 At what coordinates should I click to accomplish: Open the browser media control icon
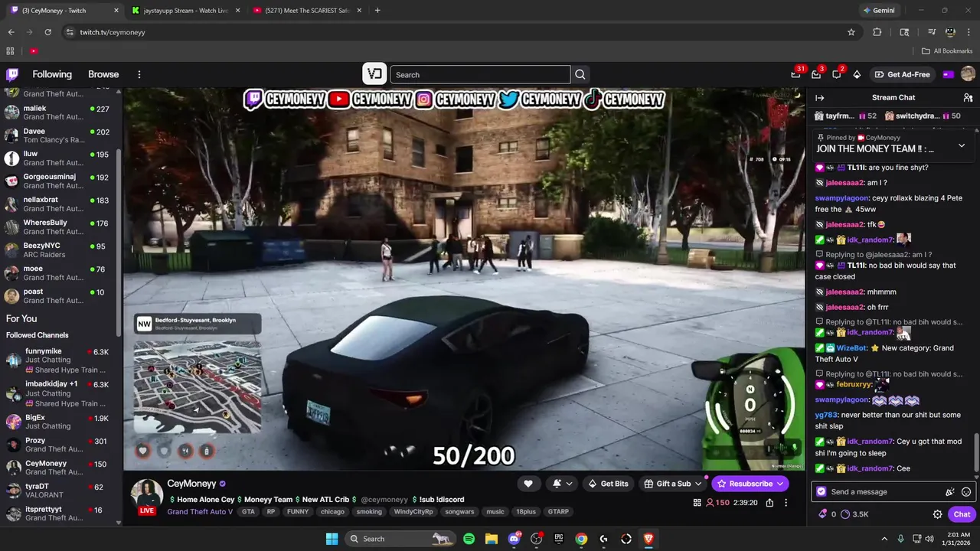tap(931, 32)
